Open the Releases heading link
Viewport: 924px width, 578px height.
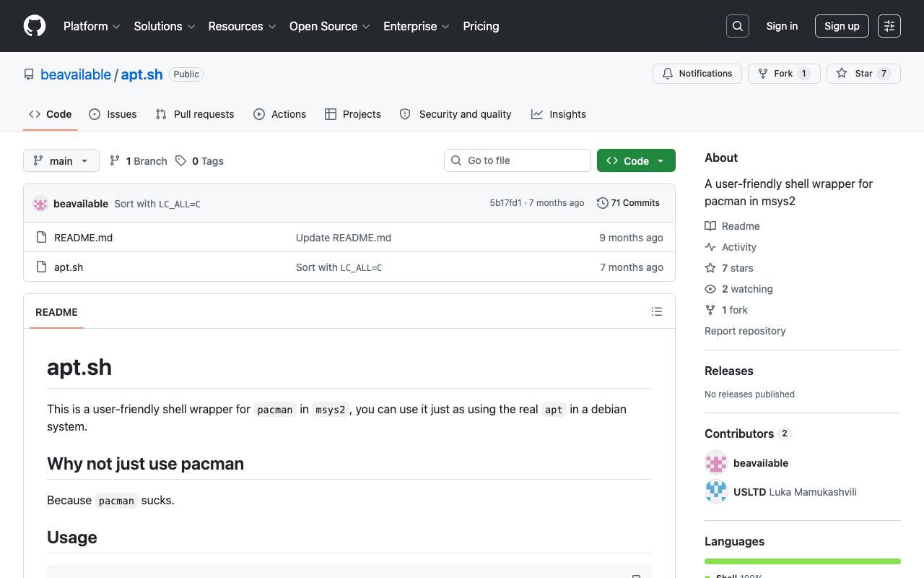(729, 371)
